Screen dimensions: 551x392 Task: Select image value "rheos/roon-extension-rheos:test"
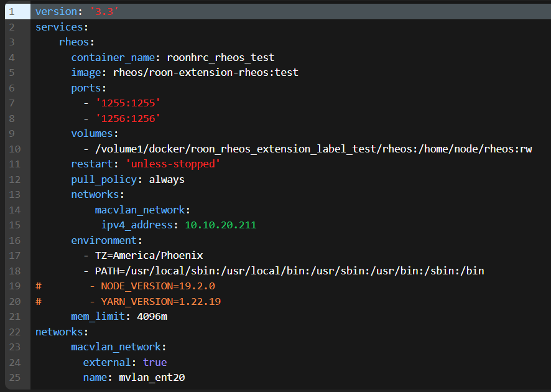(x=206, y=73)
